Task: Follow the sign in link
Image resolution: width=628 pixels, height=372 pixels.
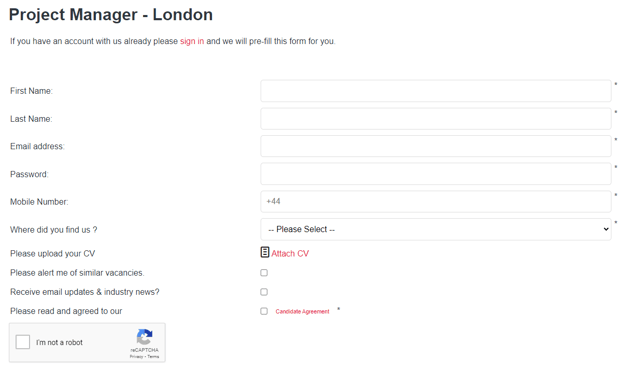Action: pyautogui.click(x=192, y=41)
